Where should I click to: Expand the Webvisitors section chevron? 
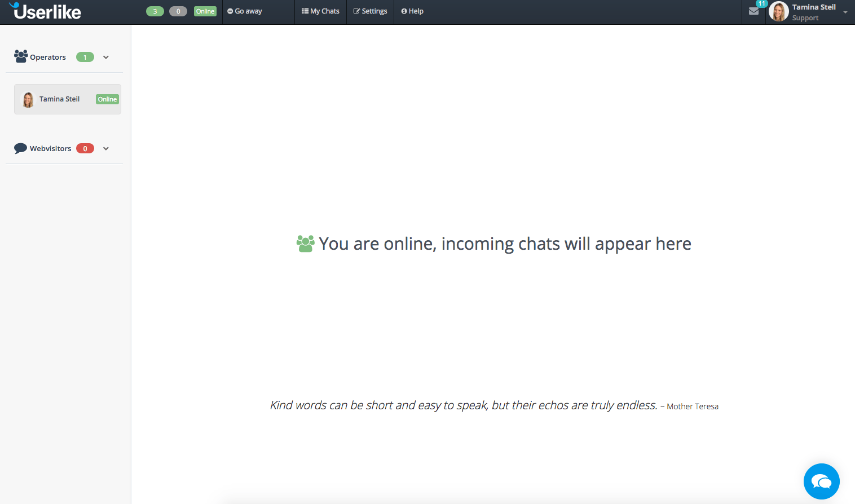106,148
